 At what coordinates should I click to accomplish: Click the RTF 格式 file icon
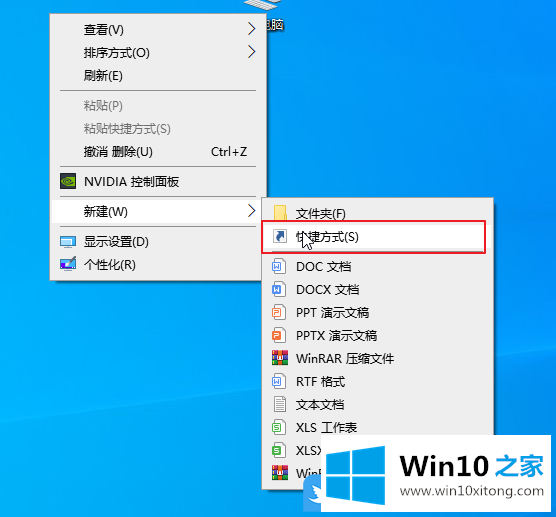point(279,382)
